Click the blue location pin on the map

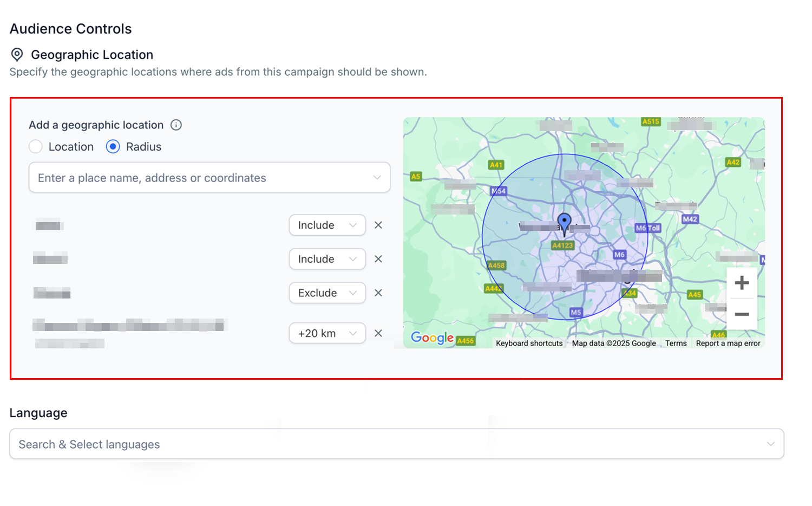click(x=564, y=224)
